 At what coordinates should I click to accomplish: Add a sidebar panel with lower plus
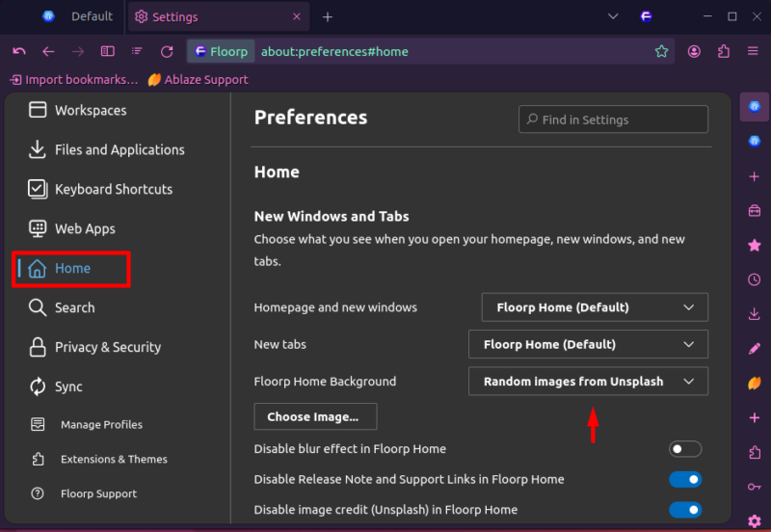(x=755, y=418)
